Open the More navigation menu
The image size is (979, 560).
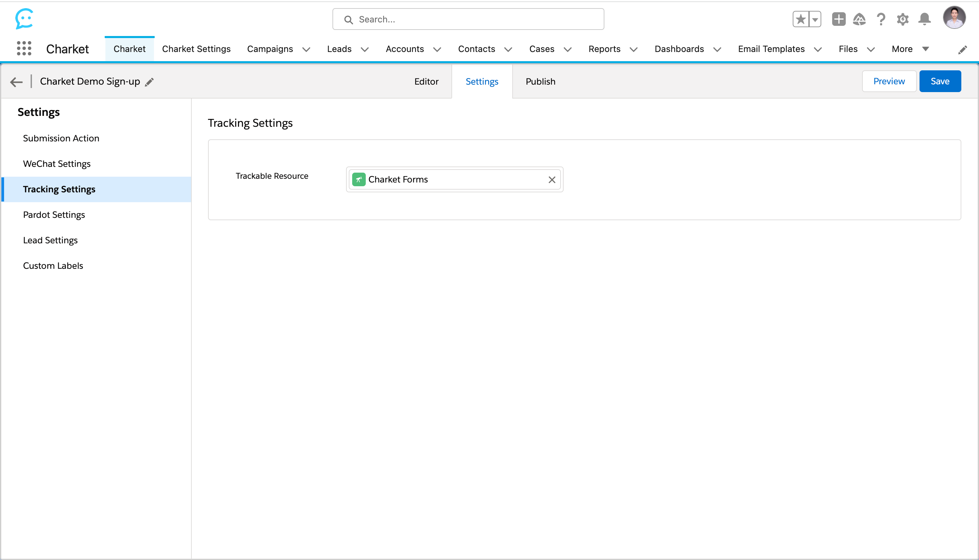(x=910, y=49)
